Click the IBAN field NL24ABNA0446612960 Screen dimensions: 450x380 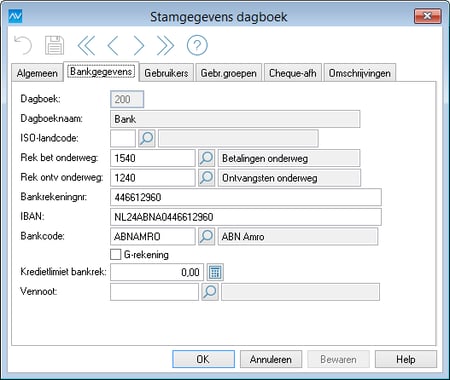point(246,217)
